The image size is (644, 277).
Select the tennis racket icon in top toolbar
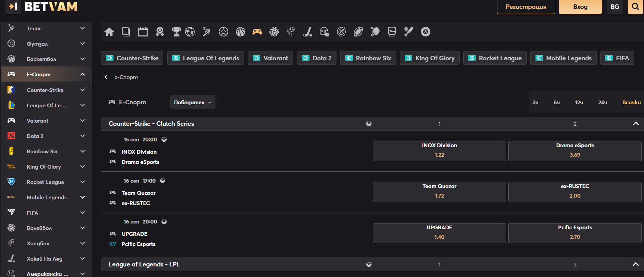(207, 32)
